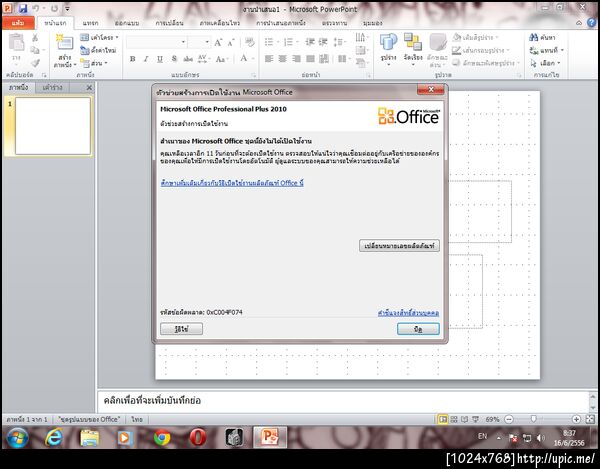Switch to the Slide Show ribbon tab

click(x=281, y=23)
